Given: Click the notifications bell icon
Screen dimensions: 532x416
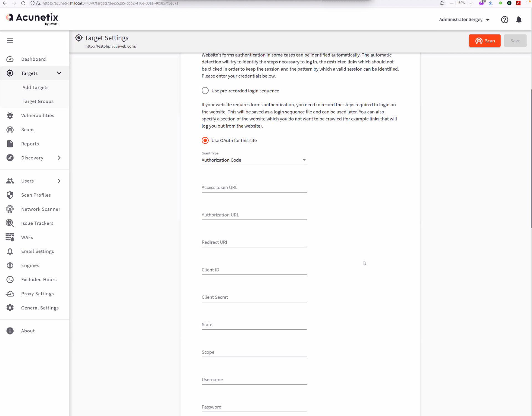Looking at the screenshot, I should [x=519, y=20].
